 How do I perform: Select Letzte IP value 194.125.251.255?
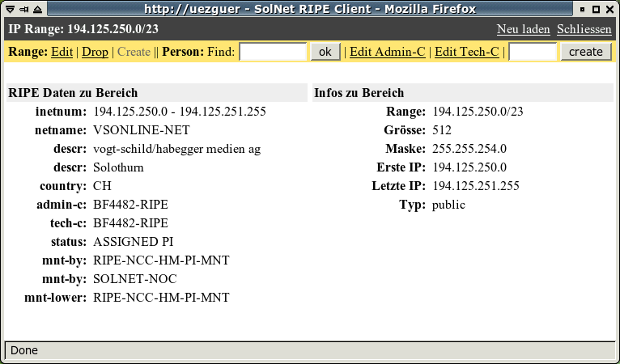(x=476, y=186)
